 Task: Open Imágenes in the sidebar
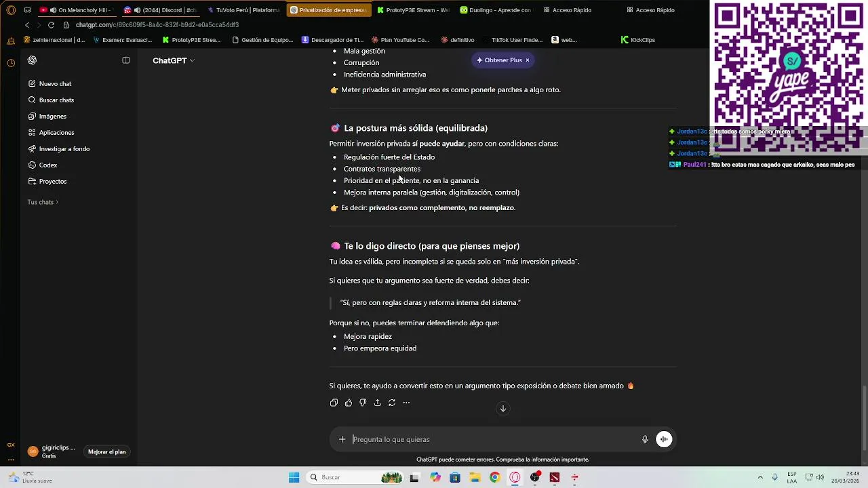pos(47,117)
